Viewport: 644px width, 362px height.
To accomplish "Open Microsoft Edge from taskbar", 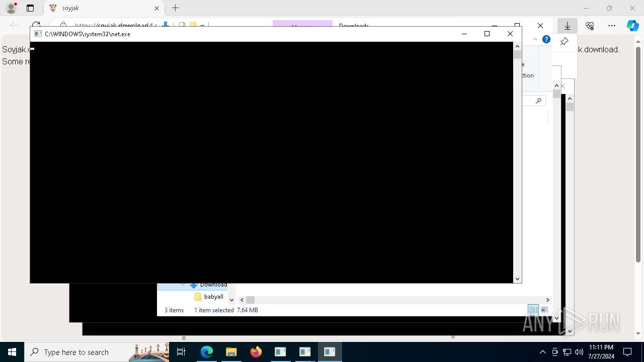I will 207,352.
